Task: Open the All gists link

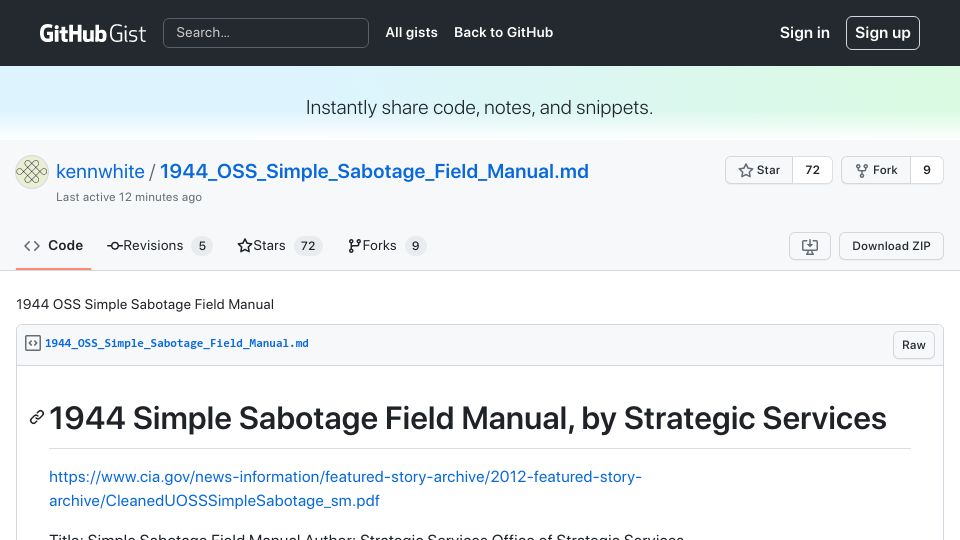Action: pos(411,32)
